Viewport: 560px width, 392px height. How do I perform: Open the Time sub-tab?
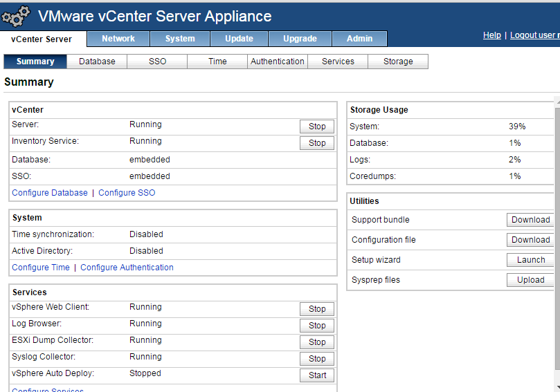click(217, 62)
